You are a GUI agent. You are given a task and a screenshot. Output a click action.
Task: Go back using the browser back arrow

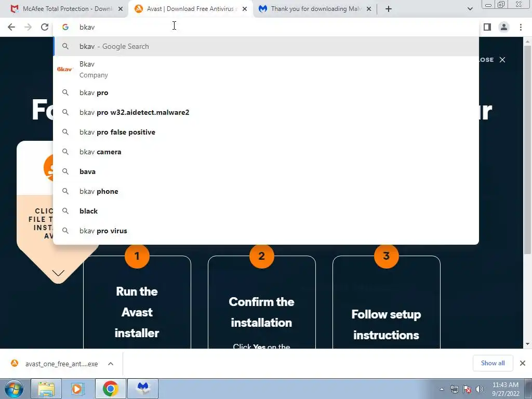click(11, 27)
